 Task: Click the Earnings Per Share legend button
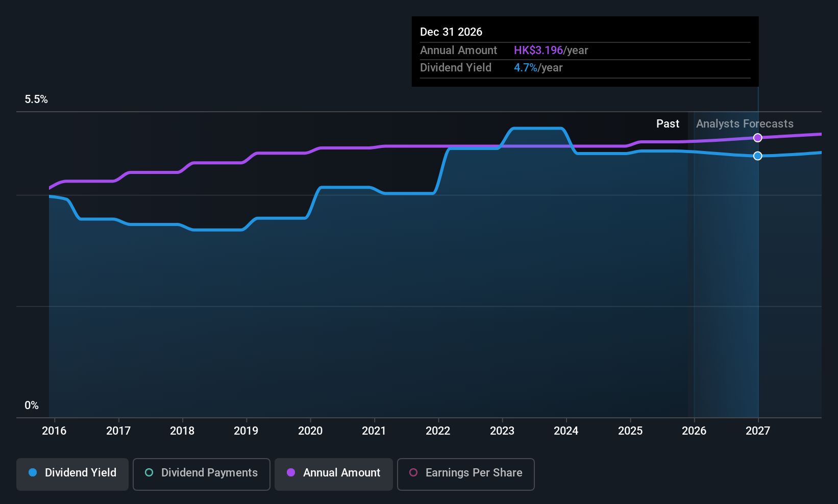[x=465, y=474]
